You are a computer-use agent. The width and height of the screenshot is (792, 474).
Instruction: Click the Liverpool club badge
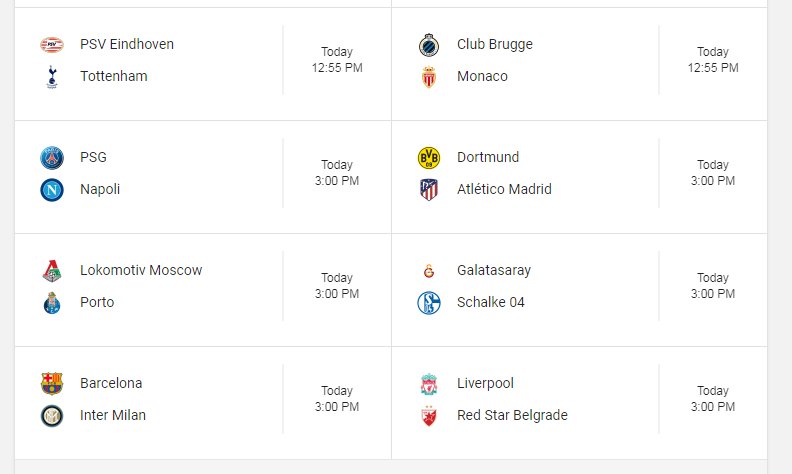tap(429, 384)
